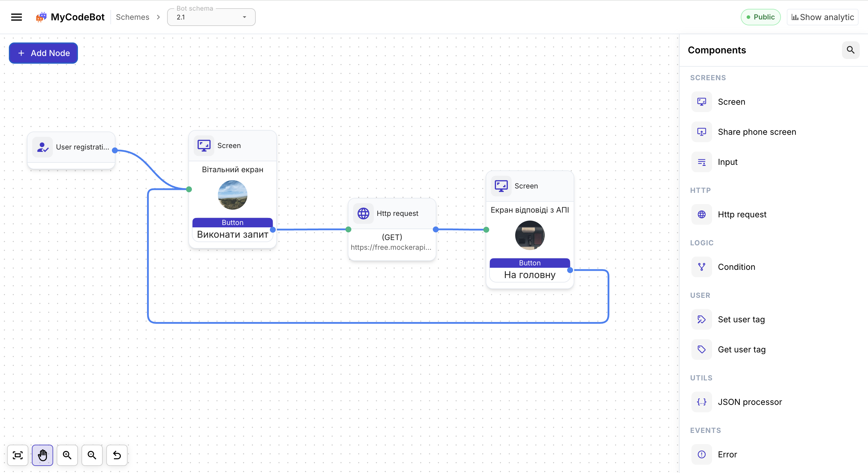Image resolution: width=868 pixels, height=473 pixels.
Task: Select the Error event component
Action: point(727,454)
